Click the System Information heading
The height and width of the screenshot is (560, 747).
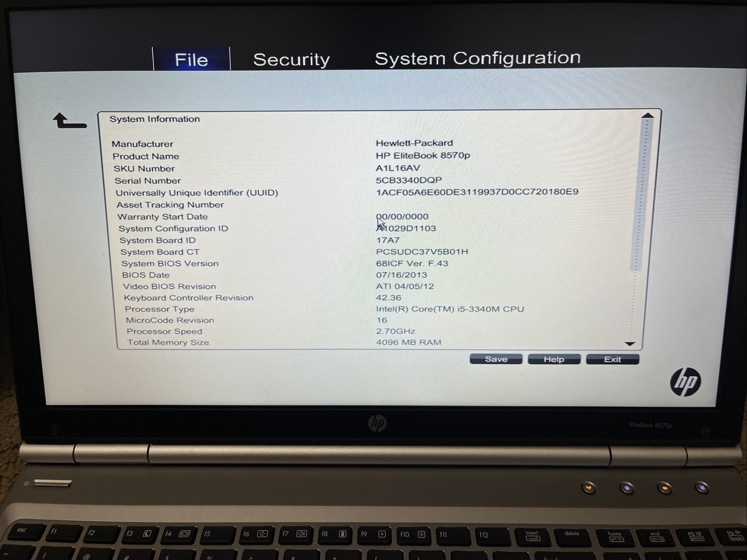[155, 119]
